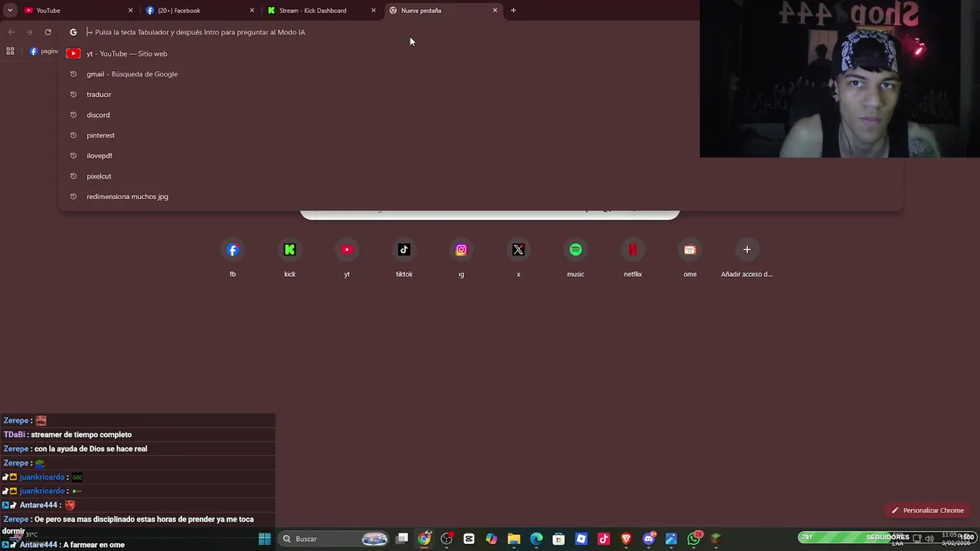Image resolution: width=980 pixels, height=551 pixels.
Task: Open Microsoft Edge from taskbar
Action: point(536,539)
